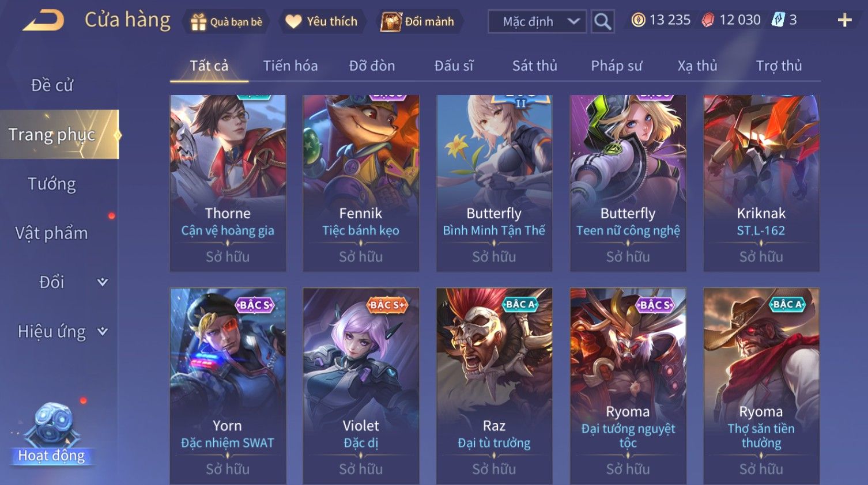Open Violet Đặc dị skin card
The image size is (868, 485).
361,386
